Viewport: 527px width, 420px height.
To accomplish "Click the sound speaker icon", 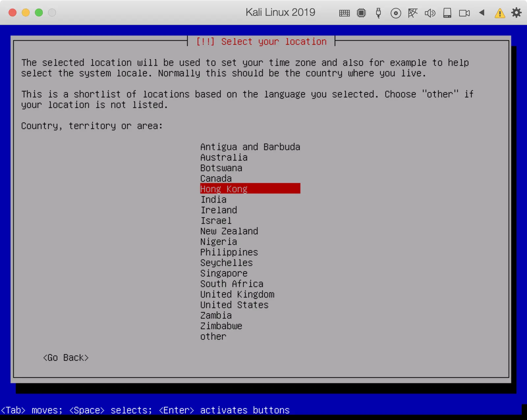I will pos(430,13).
